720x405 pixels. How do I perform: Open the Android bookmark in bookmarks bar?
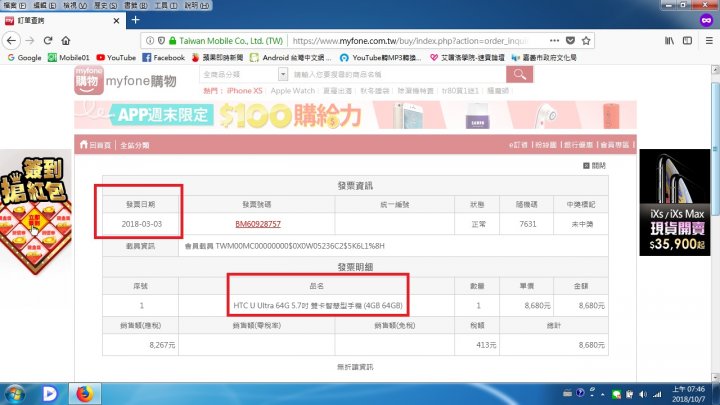coord(290,57)
